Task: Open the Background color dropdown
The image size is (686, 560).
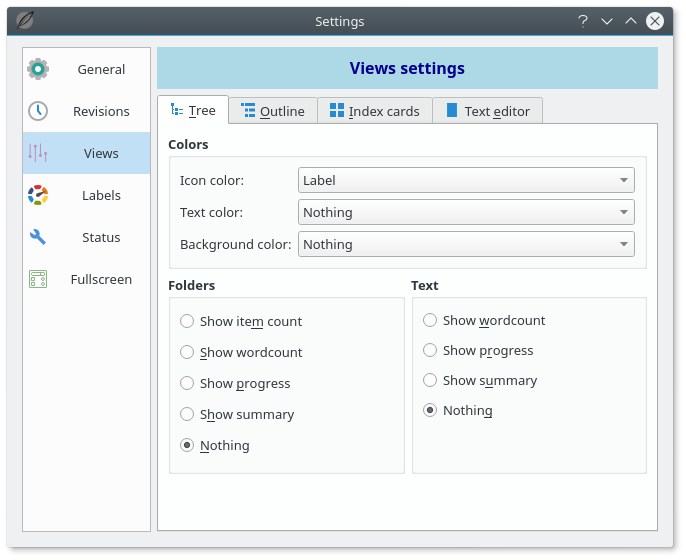Action: coord(466,244)
